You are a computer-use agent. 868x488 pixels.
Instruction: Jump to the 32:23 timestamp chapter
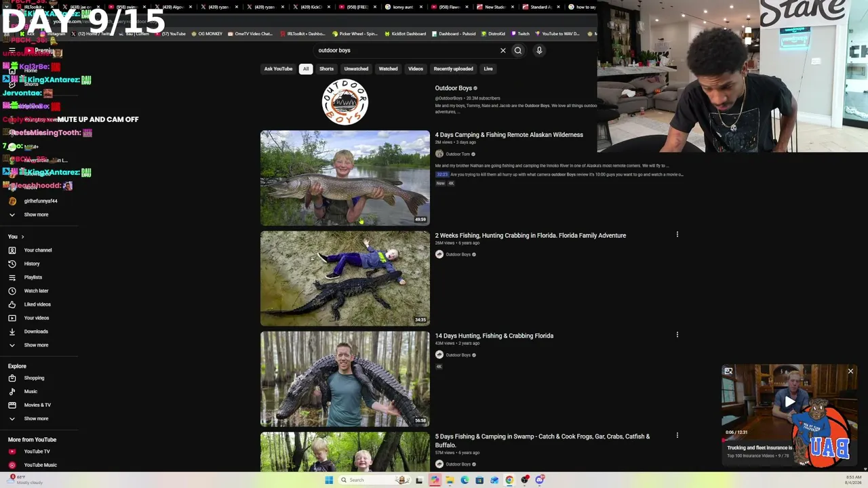(442, 174)
